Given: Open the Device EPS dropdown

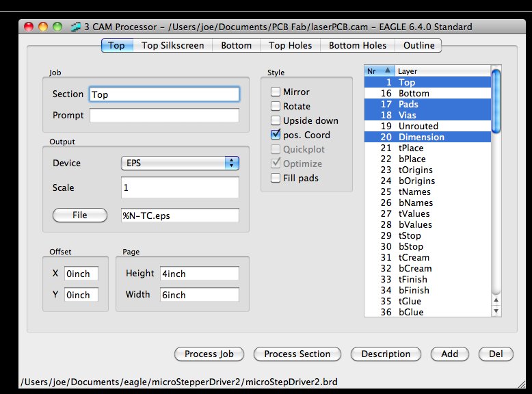Looking at the screenshot, I should [x=180, y=163].
